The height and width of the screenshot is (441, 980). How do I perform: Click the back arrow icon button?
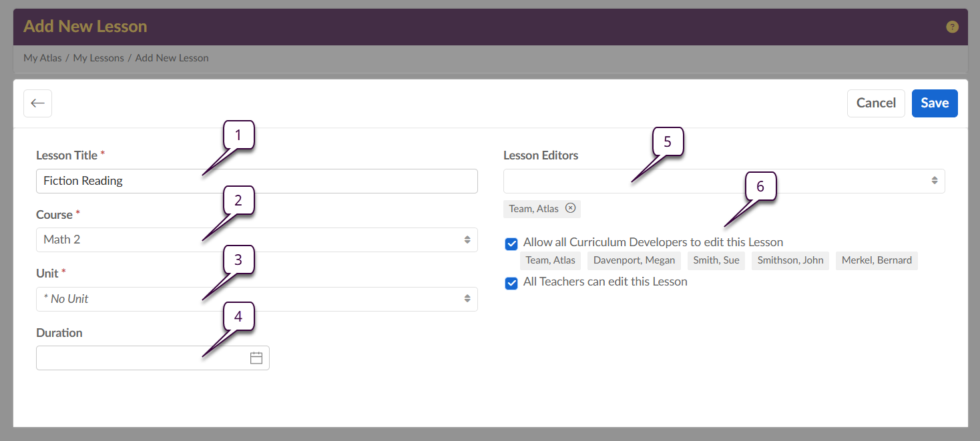38,103
